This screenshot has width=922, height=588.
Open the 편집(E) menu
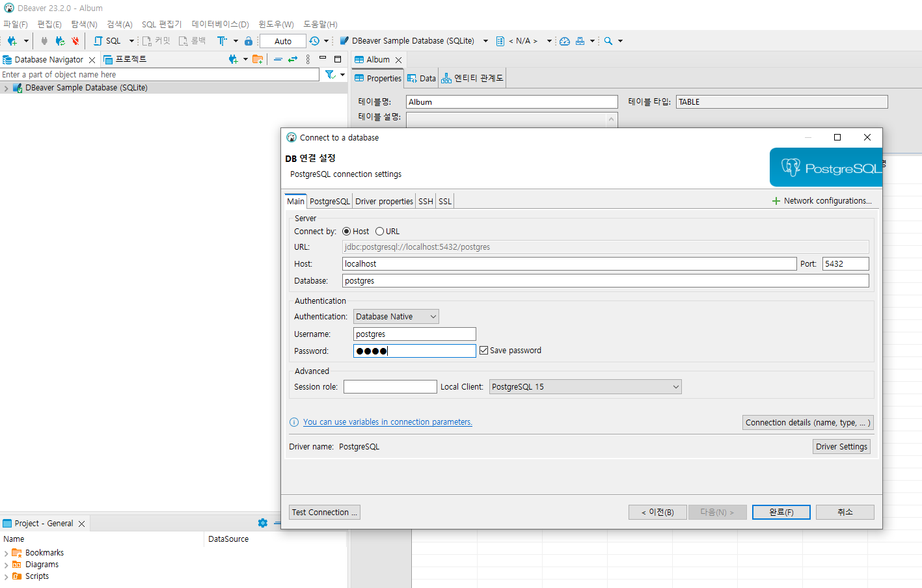tap(49, 25)
